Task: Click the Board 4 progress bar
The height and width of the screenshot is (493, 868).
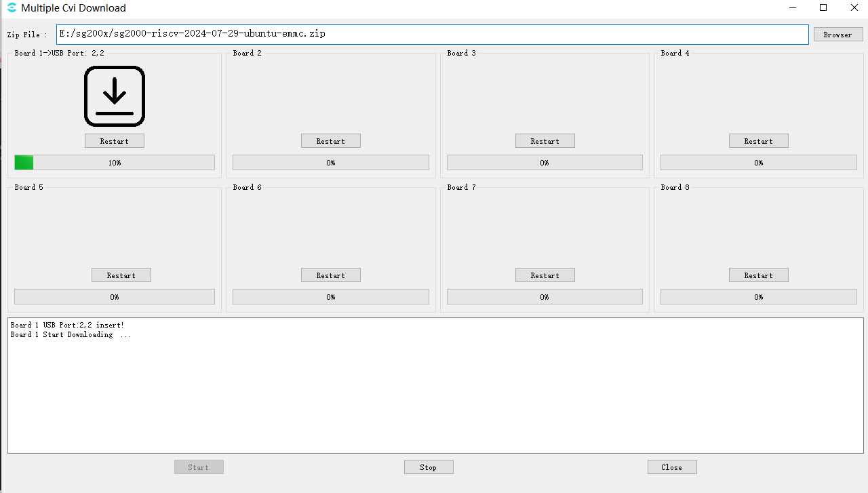Action: pos(759,163)
